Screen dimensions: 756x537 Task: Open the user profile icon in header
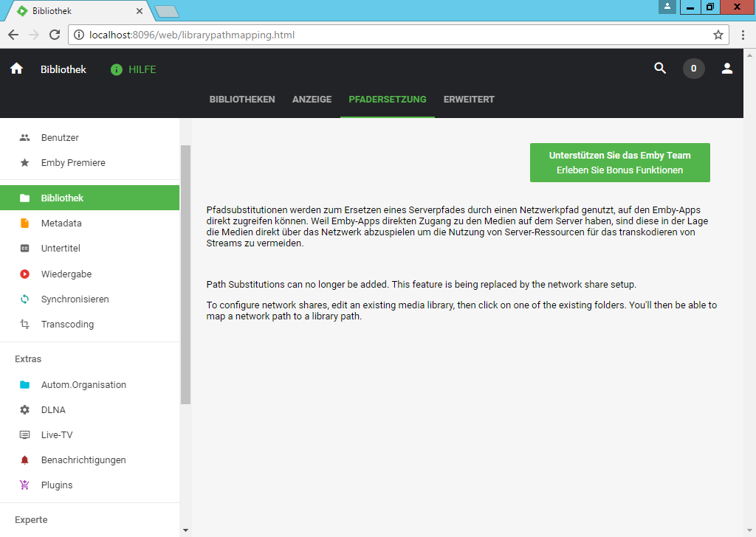pyautogui.click(x=727, y=69)
